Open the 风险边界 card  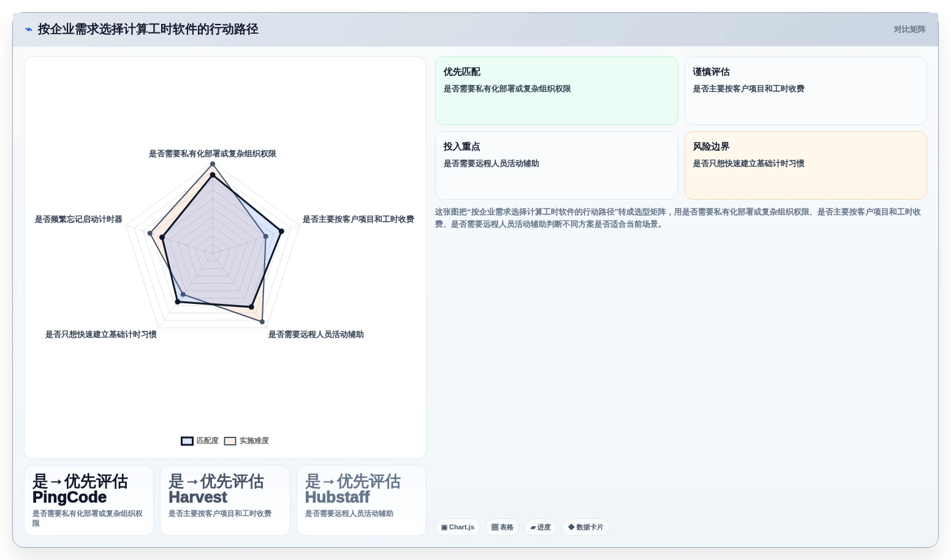point(805,165)
